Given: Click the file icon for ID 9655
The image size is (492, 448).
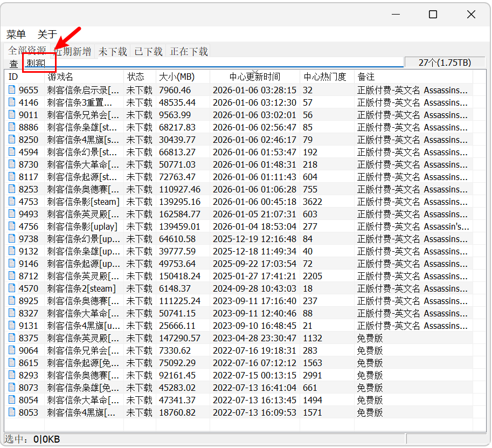Looking at the screenshot, I should (x=12, y=90).
